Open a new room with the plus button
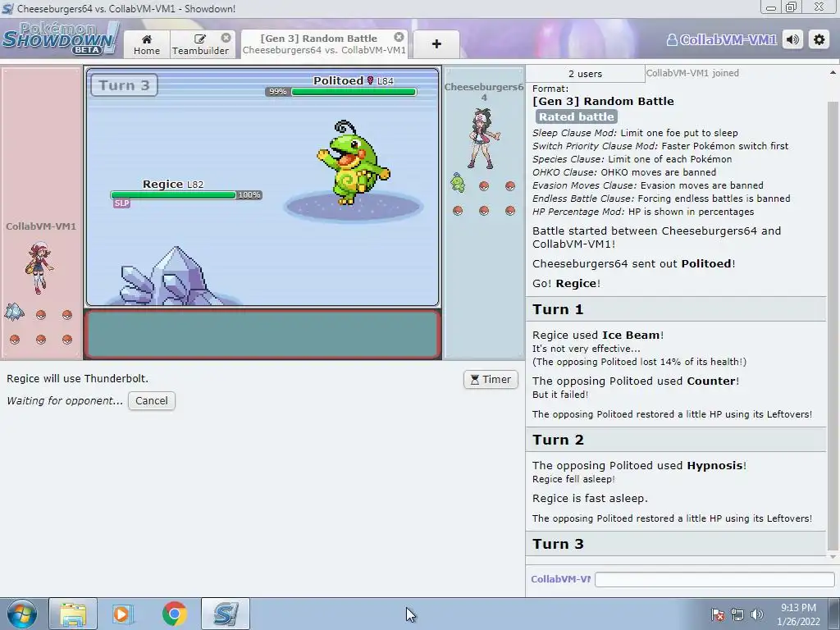Screen dimensions: 840x630 tap(436, 44)
